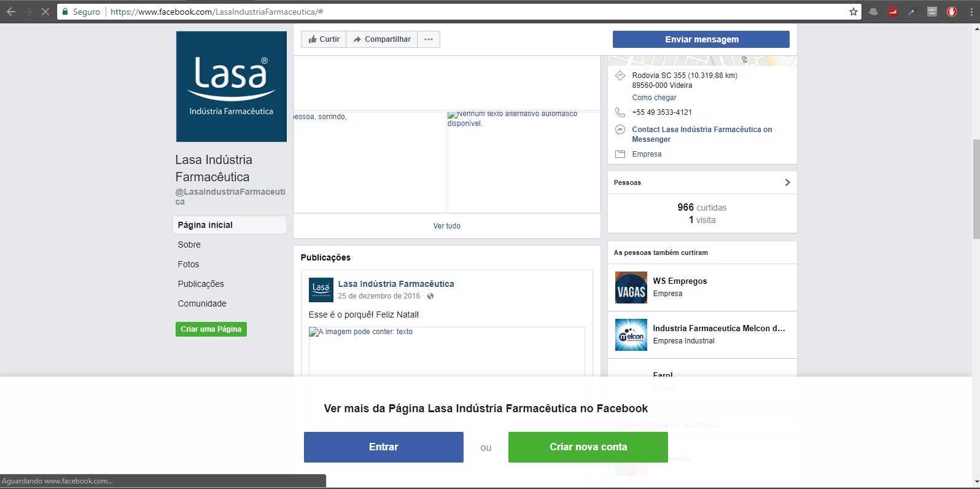Open Chrome's three-dot menu
This screenshot has width=980, height=489.
coord(971,12)
